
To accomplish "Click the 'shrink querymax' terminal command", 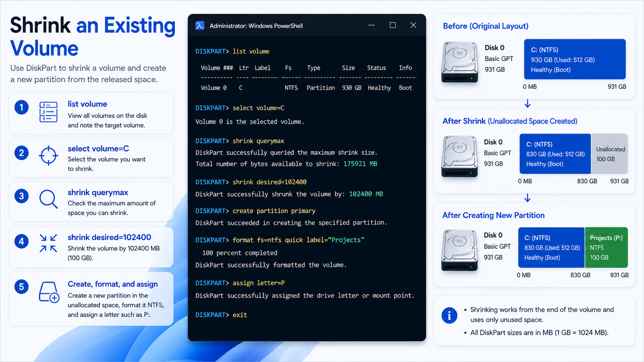I will click(x=258, y=141).
